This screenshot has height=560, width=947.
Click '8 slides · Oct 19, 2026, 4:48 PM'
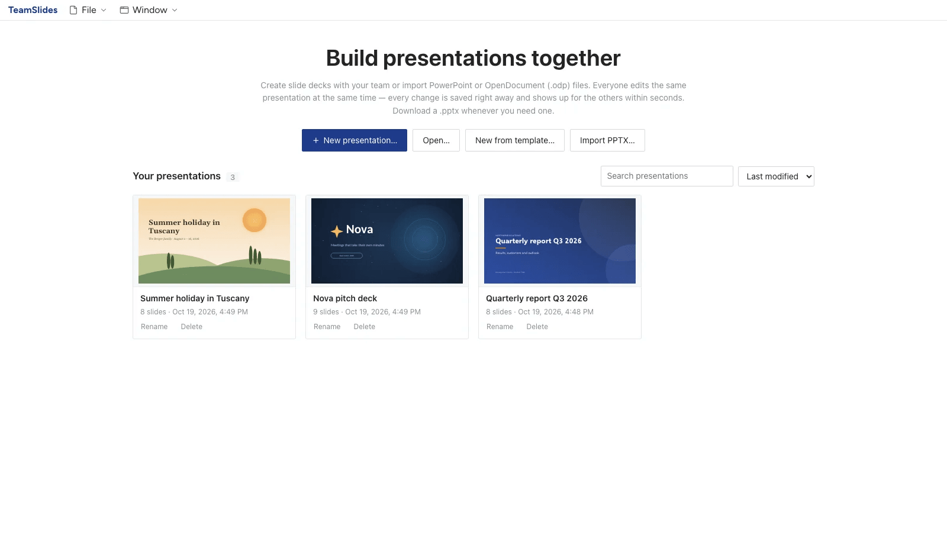pyautogui.click(x=540, y=312)
